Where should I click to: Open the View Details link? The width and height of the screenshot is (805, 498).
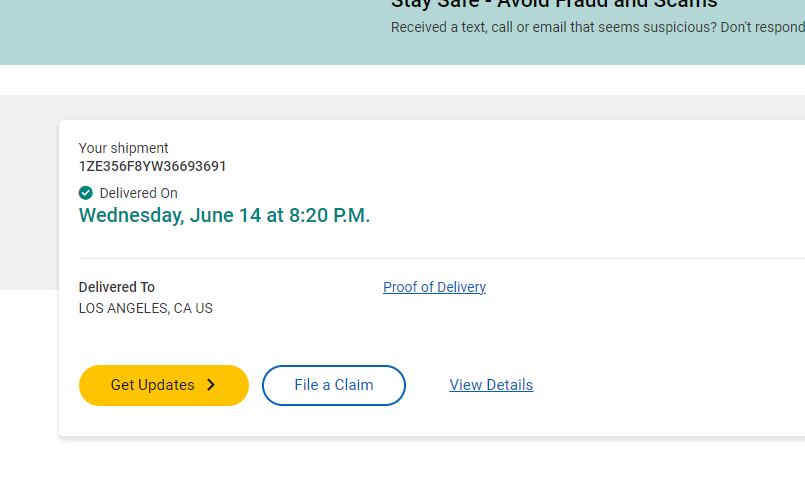(491, 385)
